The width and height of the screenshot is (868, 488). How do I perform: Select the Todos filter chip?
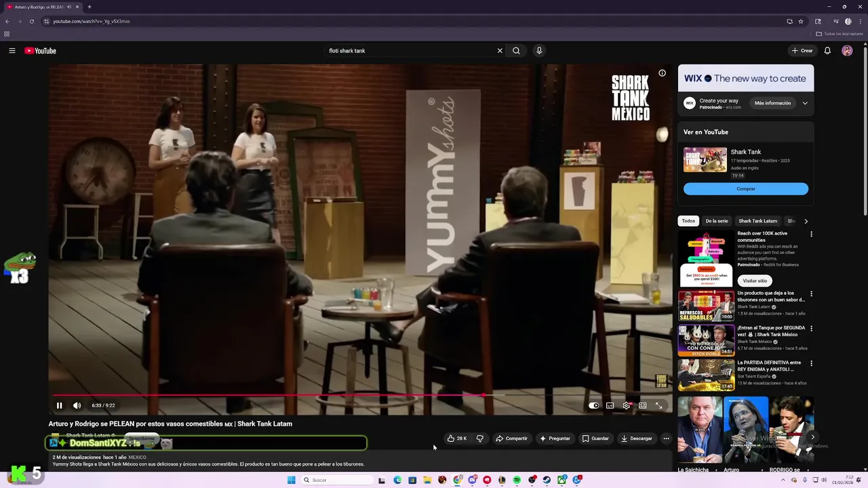point(688,221)
